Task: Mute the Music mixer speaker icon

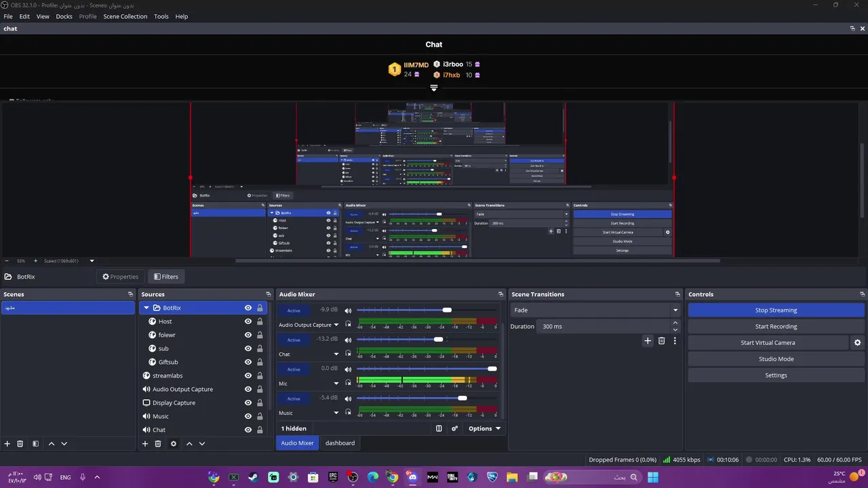Action: [348, 399]
